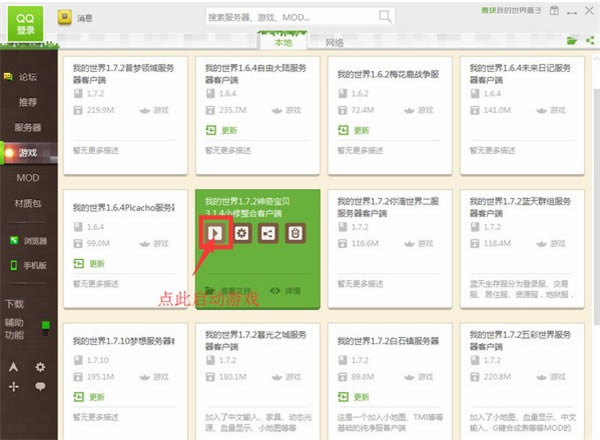The width and height of the screenshot is (600, 440).
Task: Click 更新 on 1.6.4Picacho card
Action: [x=89, y=264]
